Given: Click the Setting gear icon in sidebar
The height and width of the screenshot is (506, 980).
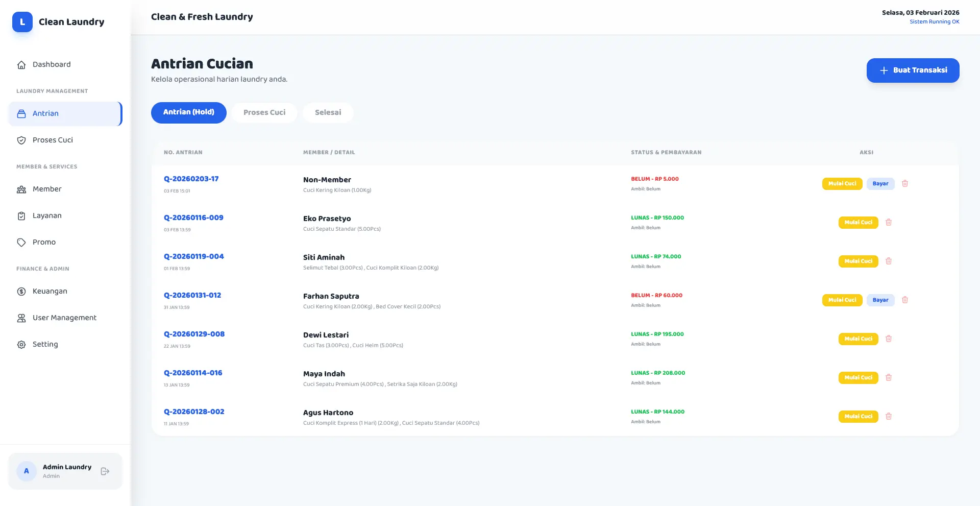Looking at the screenshot, I should pyautogui.click(x=21, y=345).
